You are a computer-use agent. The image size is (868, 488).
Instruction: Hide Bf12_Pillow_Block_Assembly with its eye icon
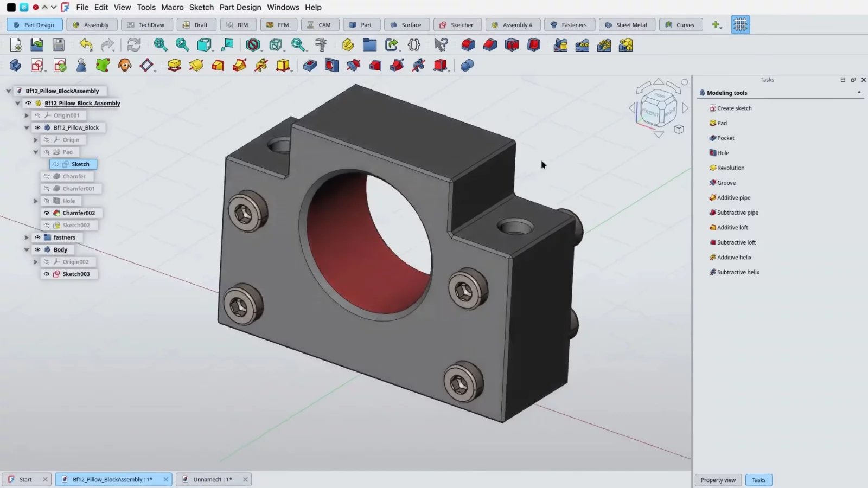click(28, 103)
